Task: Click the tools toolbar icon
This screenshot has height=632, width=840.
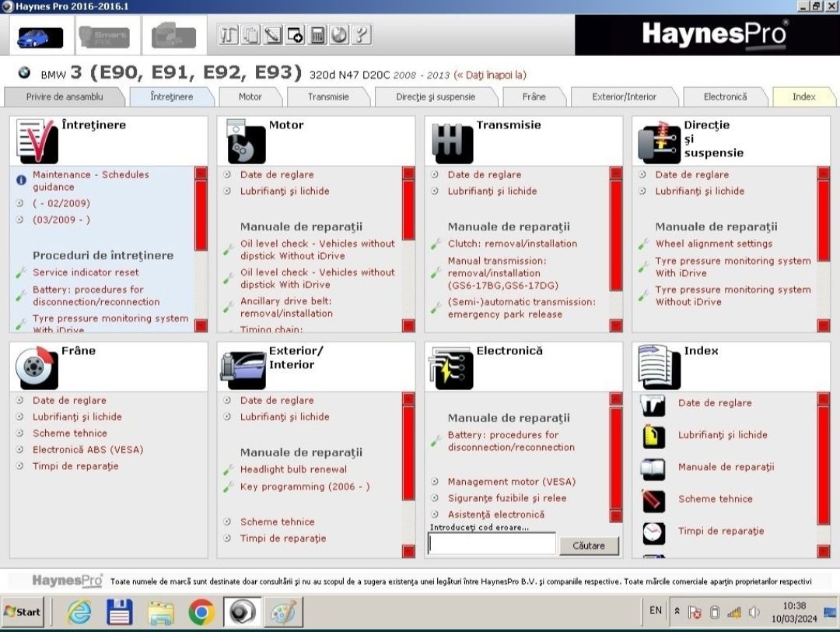Action: [x=228, y=35]
